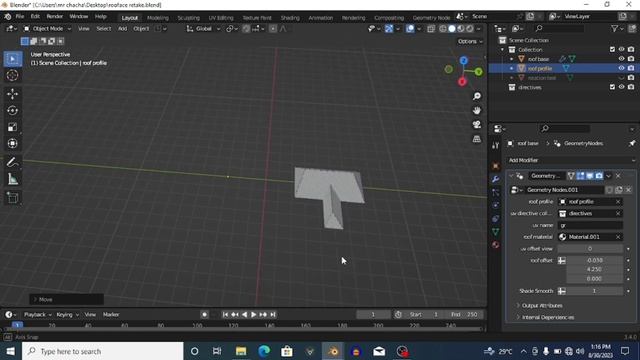Open the Material properties tab icon

496,245
